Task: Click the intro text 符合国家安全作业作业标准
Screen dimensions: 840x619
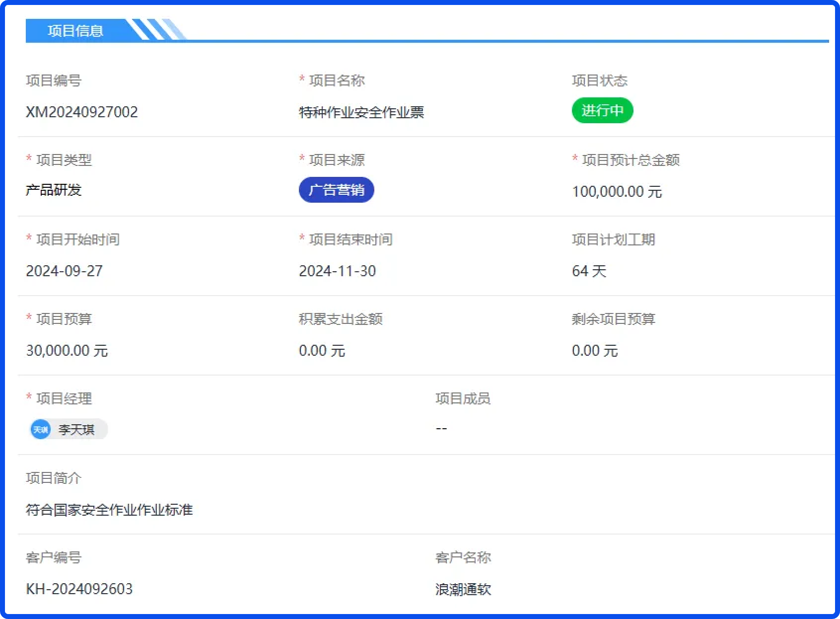Action: tap(109, 510)
